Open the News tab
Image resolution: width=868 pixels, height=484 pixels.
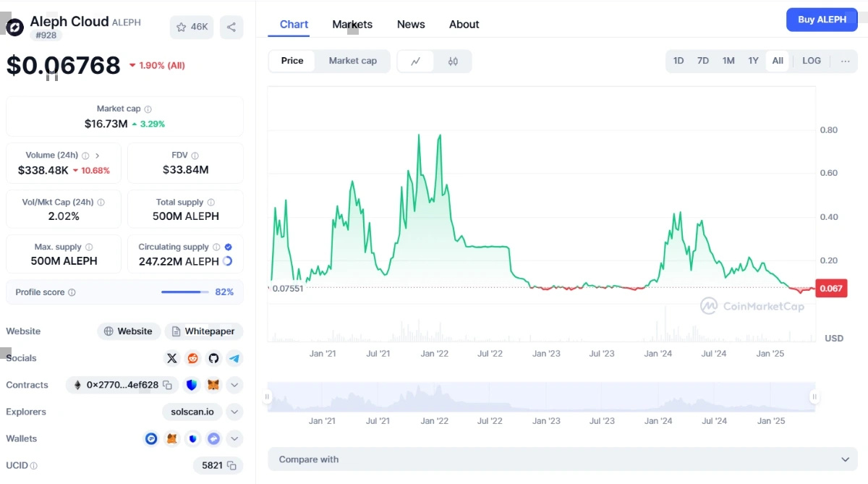click(411, 24)
